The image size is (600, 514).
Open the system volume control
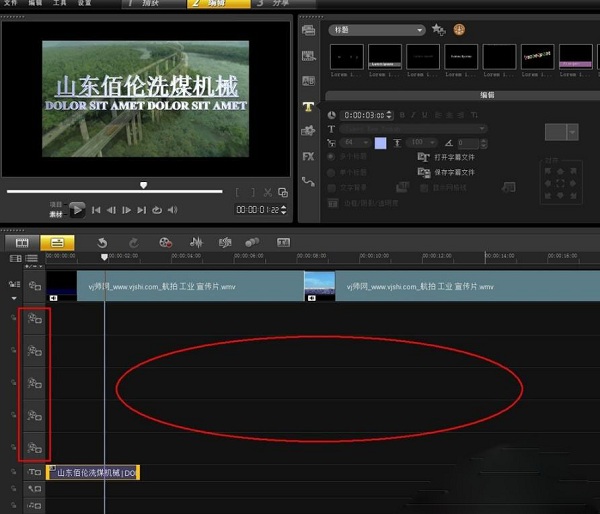coord(173,210)
